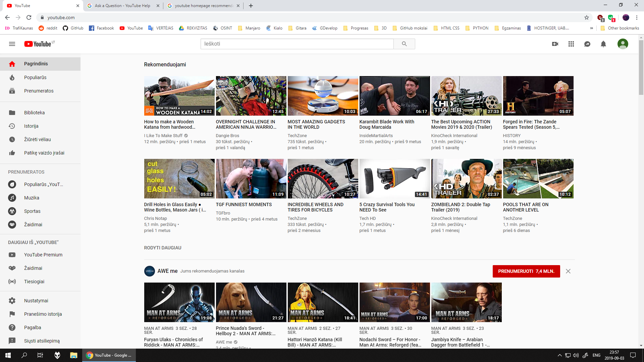644x362 pixels.
Task: Open the TechZone channel link under Most Amazing Gadgets
Action: pos(297,136)
